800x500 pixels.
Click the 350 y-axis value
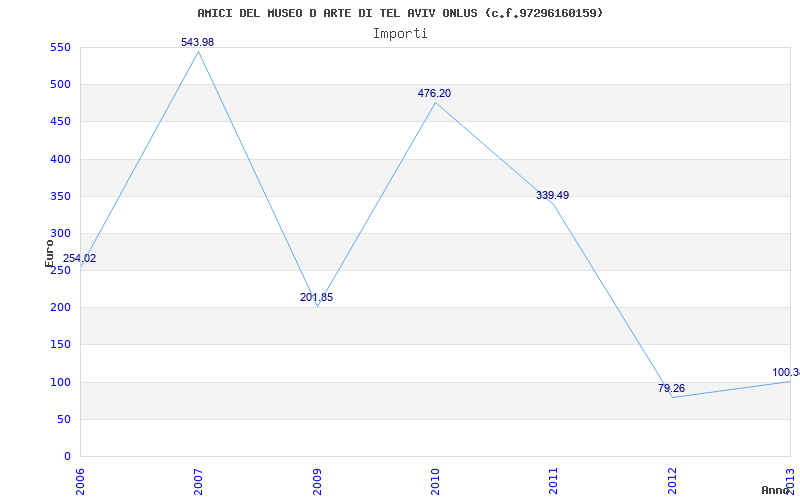click(59, 196)
